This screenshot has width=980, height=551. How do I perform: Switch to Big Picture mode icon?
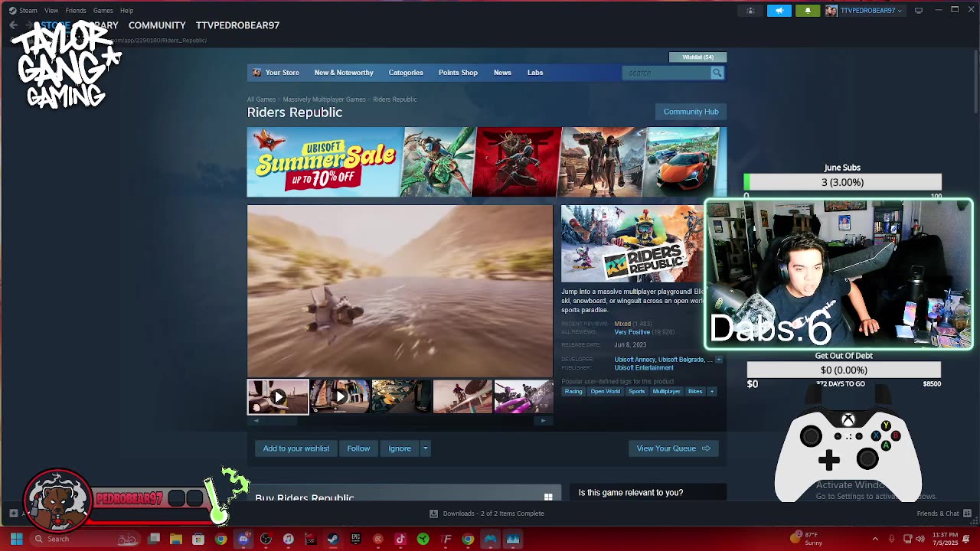(x=919, y=10)
